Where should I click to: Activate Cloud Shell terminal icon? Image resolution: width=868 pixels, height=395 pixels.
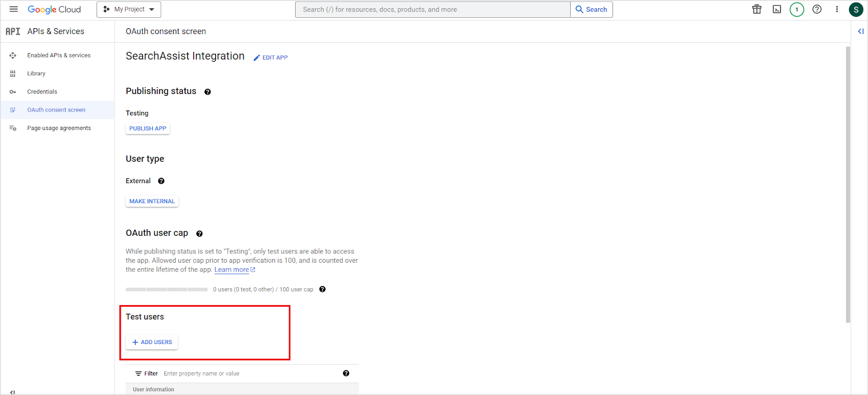pyautogui.click(x=777, y=9)
